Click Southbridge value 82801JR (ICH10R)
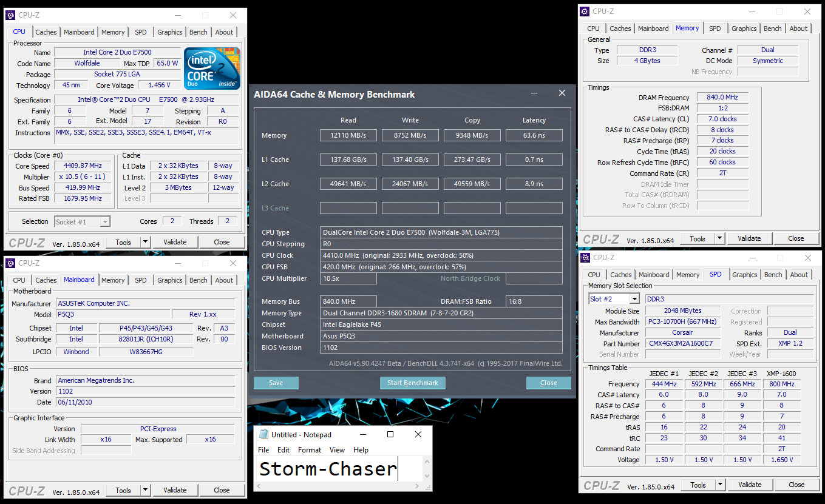 click(146, 339)
